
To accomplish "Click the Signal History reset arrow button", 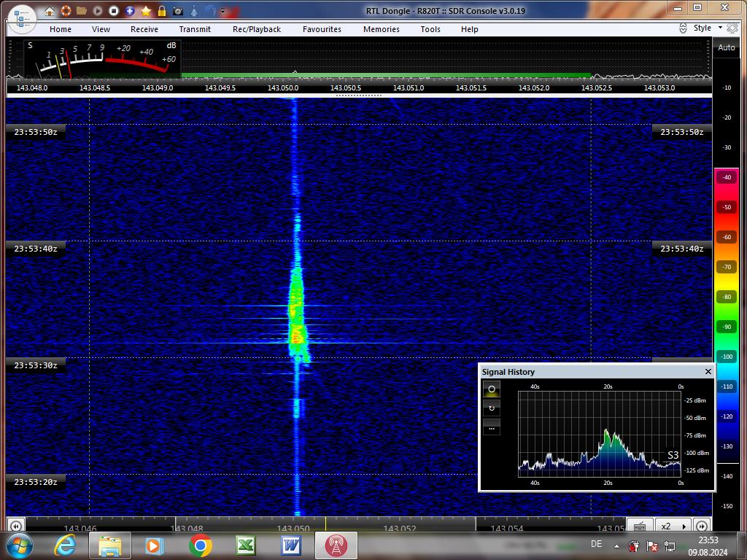I will click(x=492, y=408).
